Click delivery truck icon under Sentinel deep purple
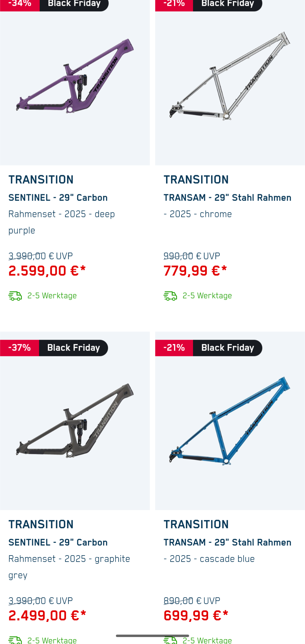 (15, 296)
